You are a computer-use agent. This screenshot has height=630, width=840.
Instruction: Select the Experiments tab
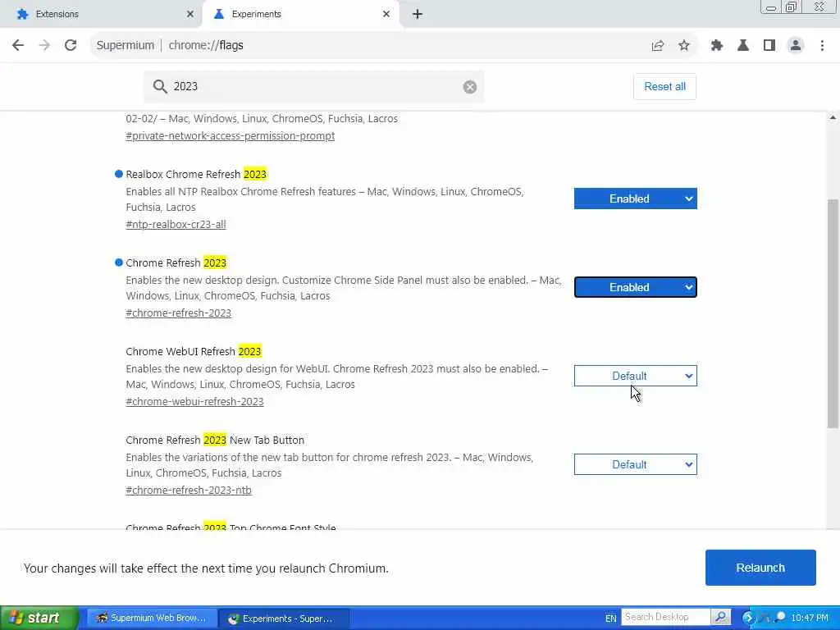coord(300,15)
